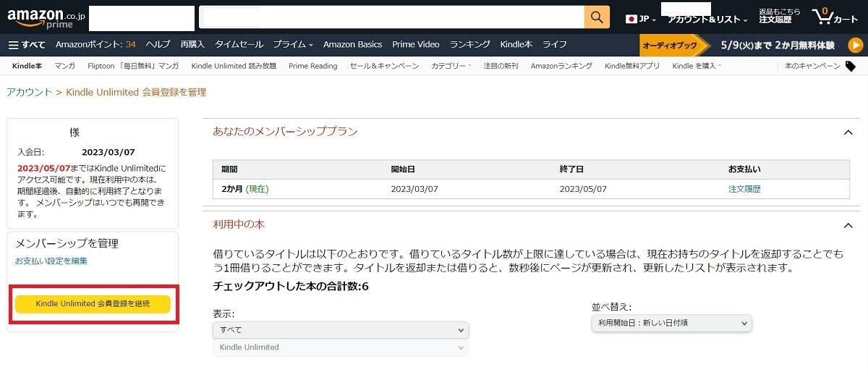The image size is (868, 375).
Task: Click Kindle本 in the sub-navigation
Action: [x=27, y=66]
